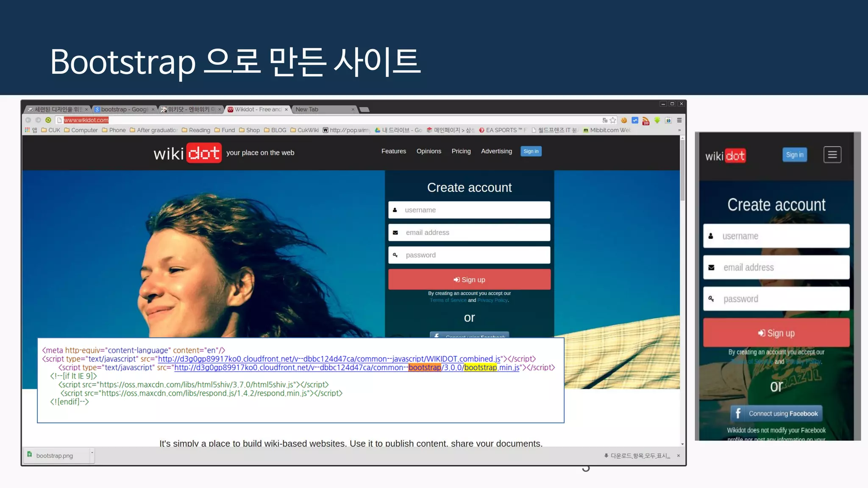Open the mobile hamburger navigation menu

pyautogui.click(x=832, y=155)
